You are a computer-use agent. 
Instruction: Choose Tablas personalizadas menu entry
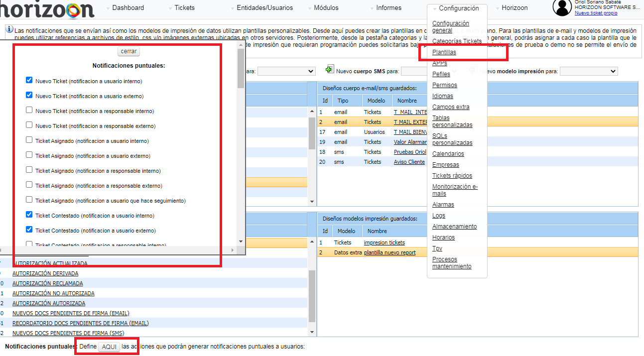[452, 121]
